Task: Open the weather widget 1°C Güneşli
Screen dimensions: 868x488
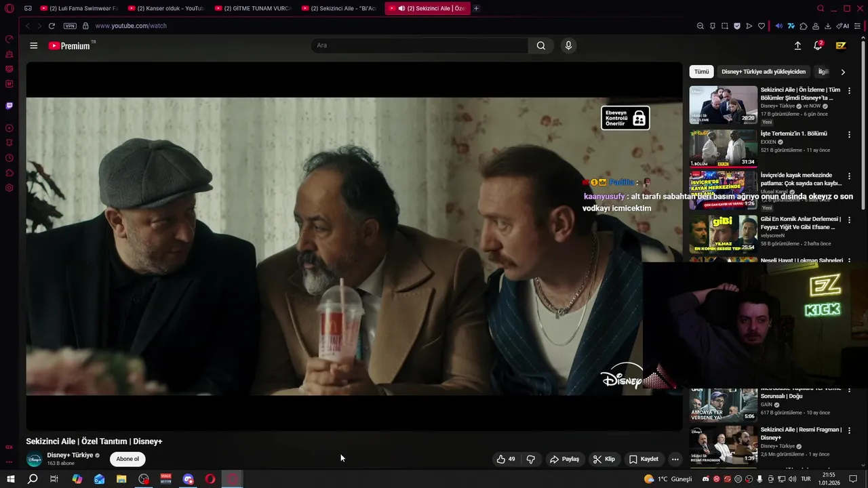Action: (668, 479)
